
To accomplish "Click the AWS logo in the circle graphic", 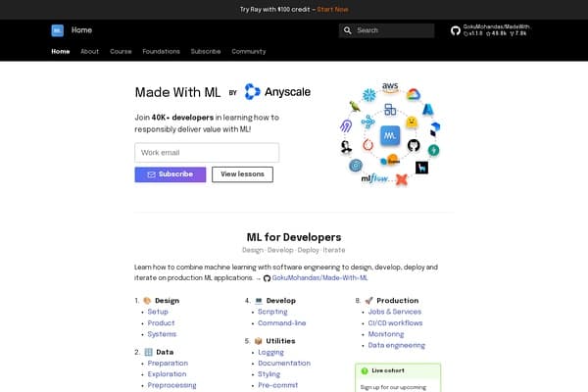I will tap(390, 87).
